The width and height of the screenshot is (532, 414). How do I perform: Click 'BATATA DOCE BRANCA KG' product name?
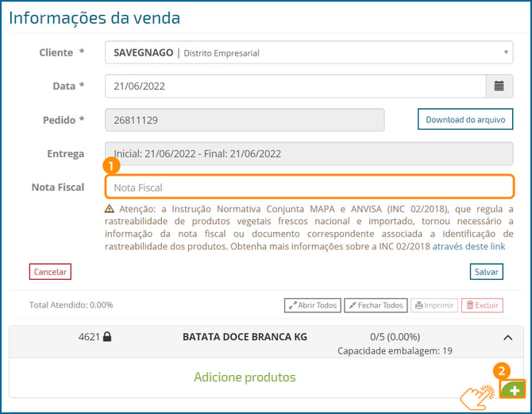click(245, 337)
